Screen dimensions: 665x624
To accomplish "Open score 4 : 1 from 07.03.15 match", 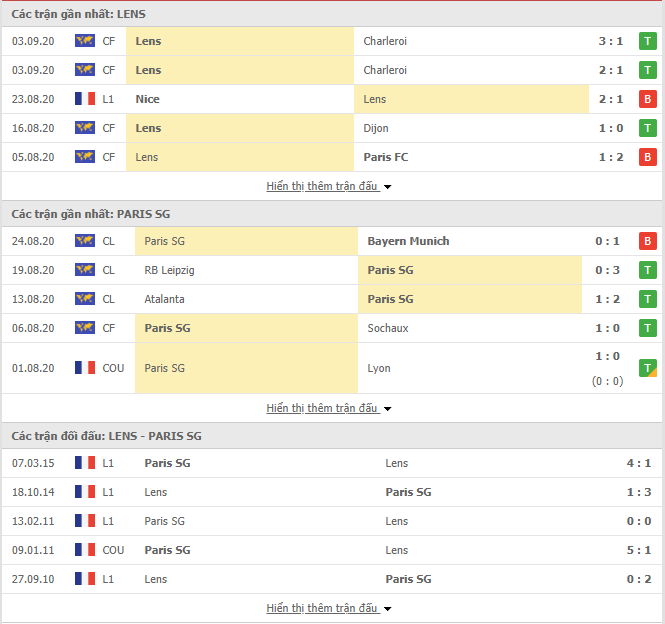I will pos(639,463).
